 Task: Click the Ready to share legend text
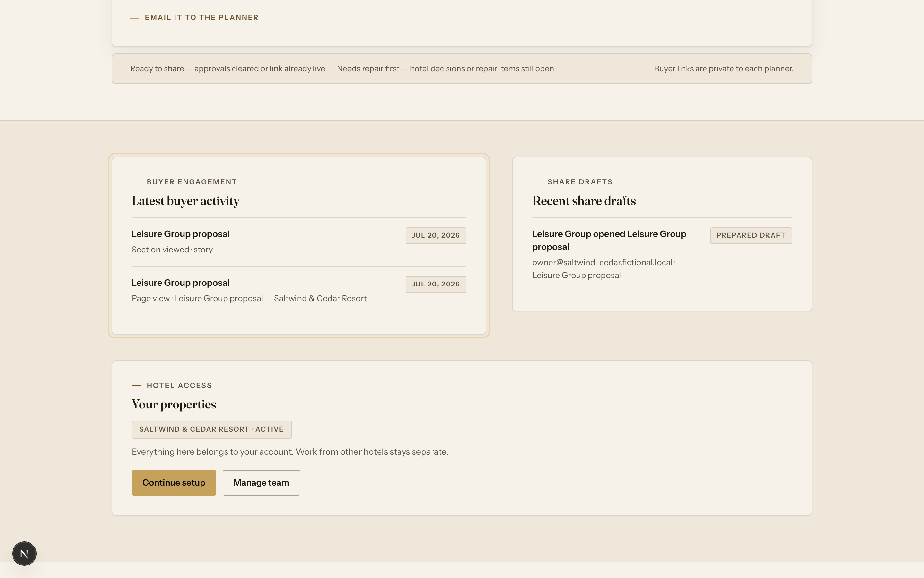click(227, 69)
